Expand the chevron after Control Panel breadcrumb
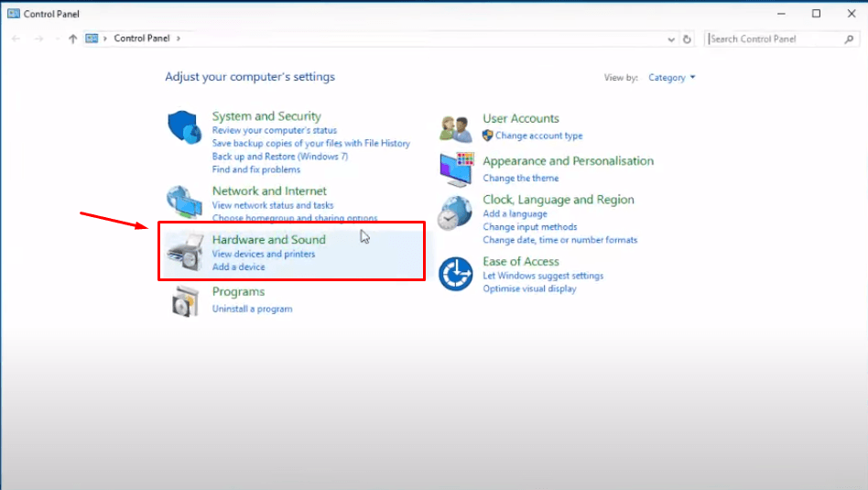 click(x=179, y=38)
